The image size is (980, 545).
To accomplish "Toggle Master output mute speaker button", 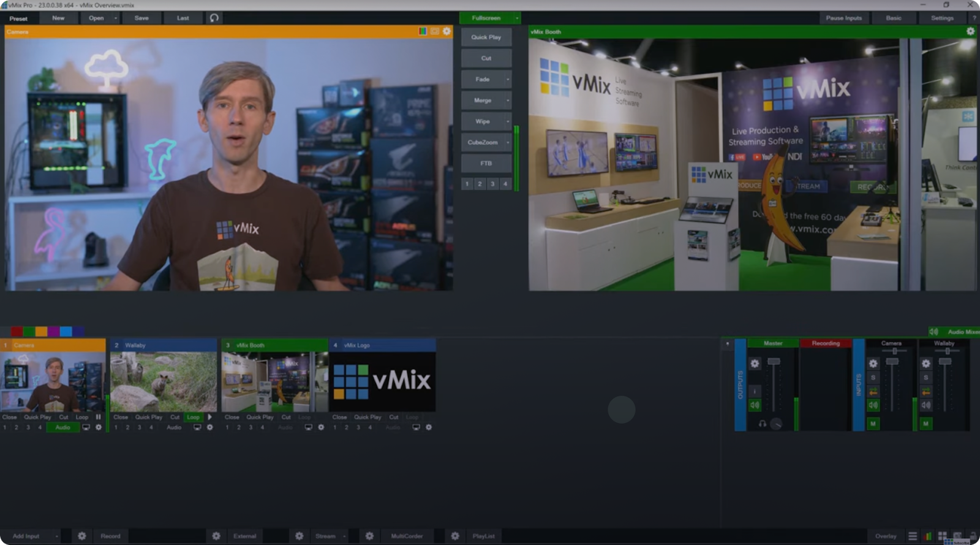I will click(x=755, y=405).
